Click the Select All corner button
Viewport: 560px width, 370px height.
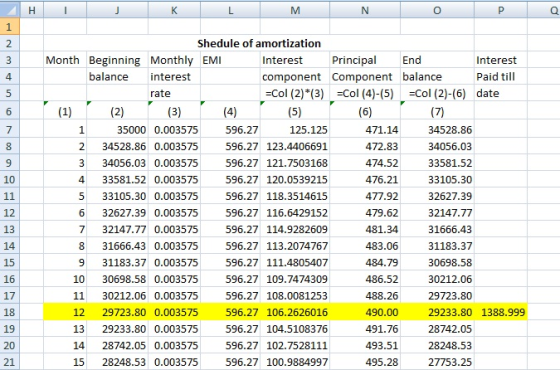[10, 10]
